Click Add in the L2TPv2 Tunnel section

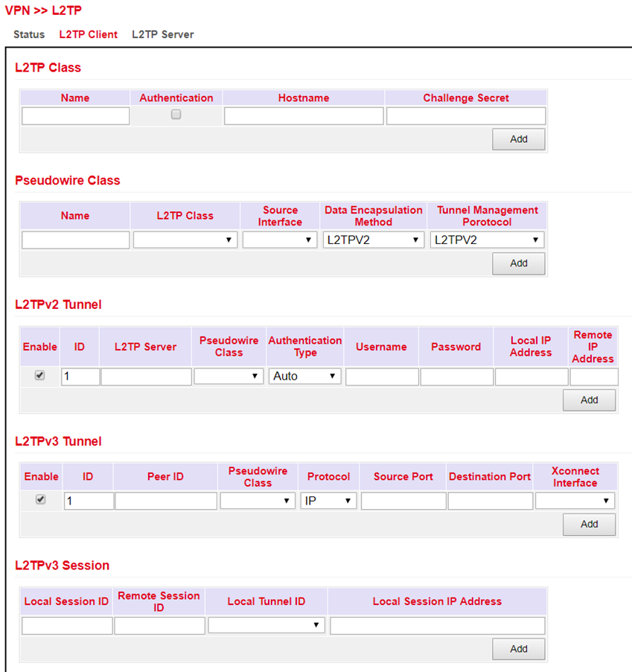click(589, 400)
